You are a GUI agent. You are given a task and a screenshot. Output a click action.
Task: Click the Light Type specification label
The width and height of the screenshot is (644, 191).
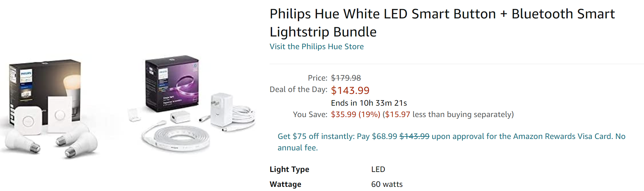click(289, 169)
